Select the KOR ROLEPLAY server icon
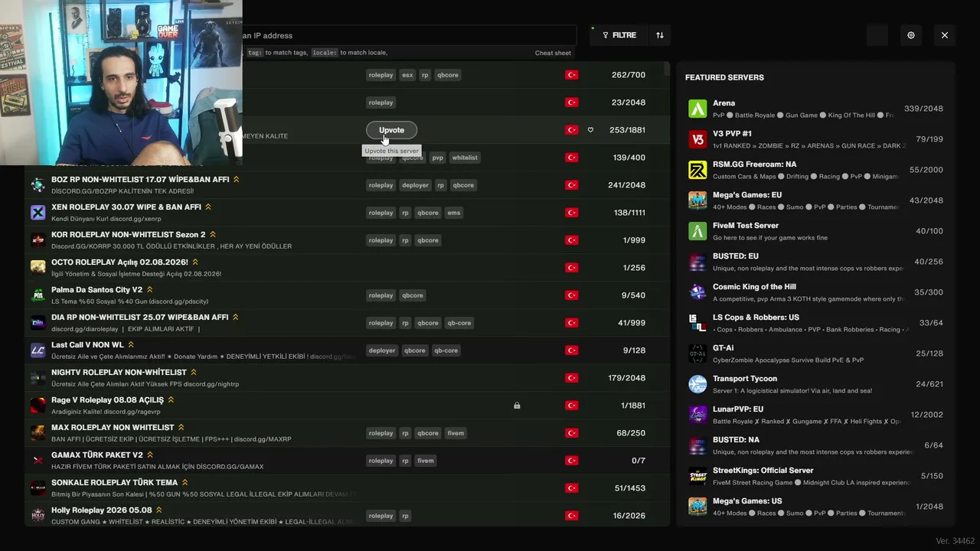 coord(38,240)
